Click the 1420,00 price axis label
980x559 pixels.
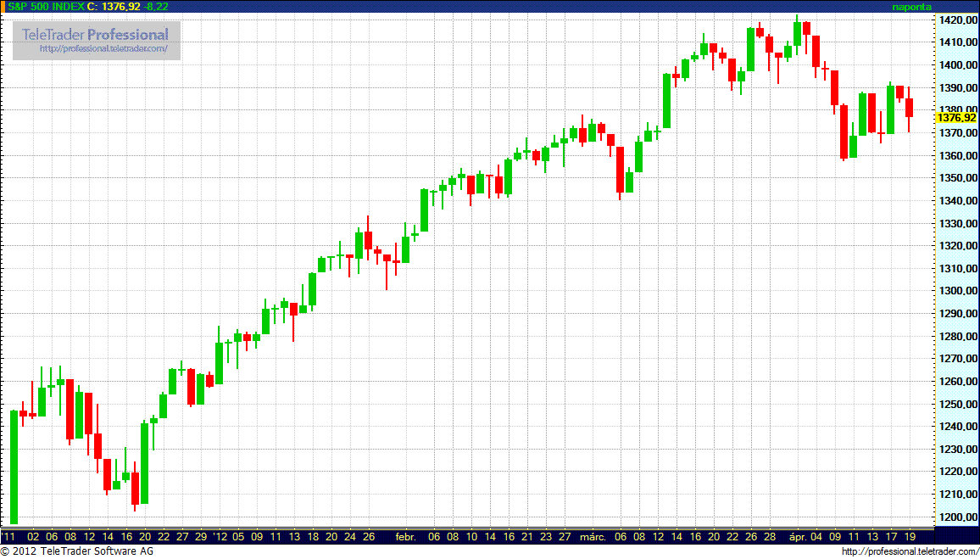(957, 20)
